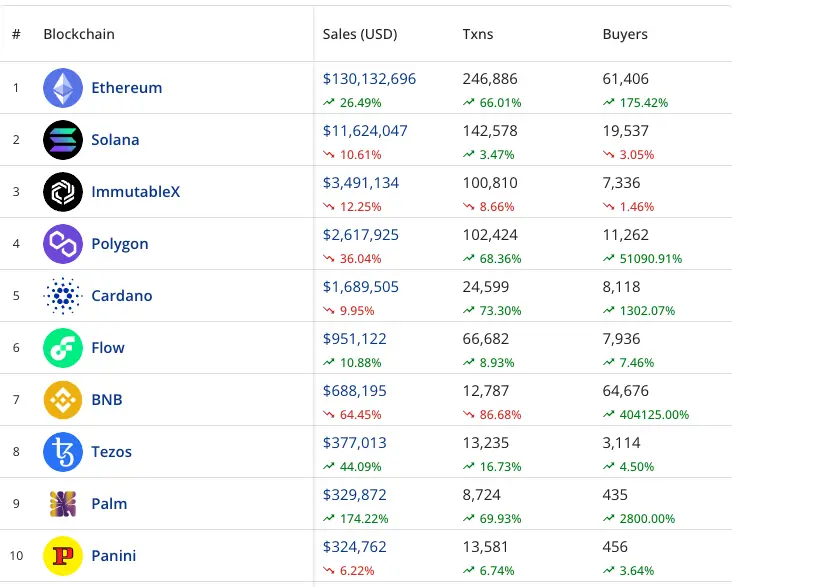Open the Flow blockchain link
Screen dimensions: 817x587
click(x=108, y=348)
